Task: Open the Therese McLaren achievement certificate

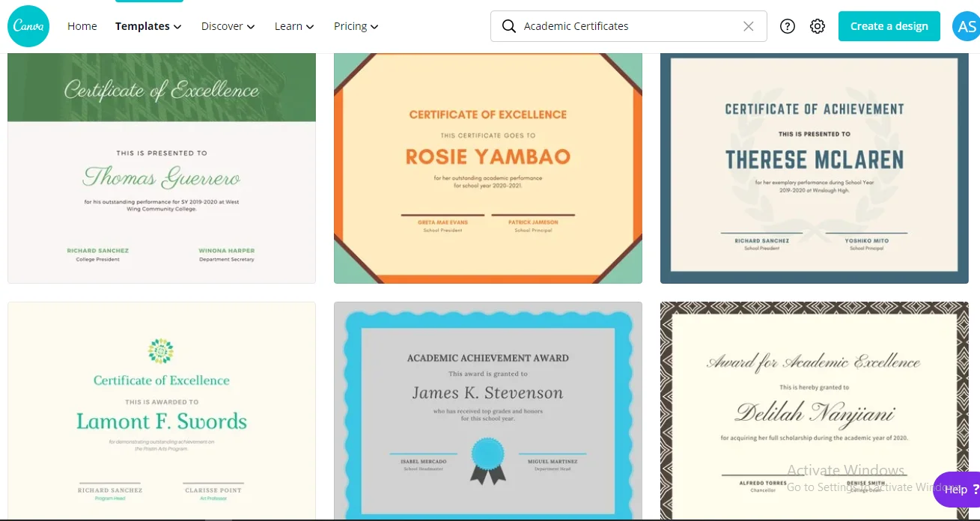Action: [x=814, y=168]
